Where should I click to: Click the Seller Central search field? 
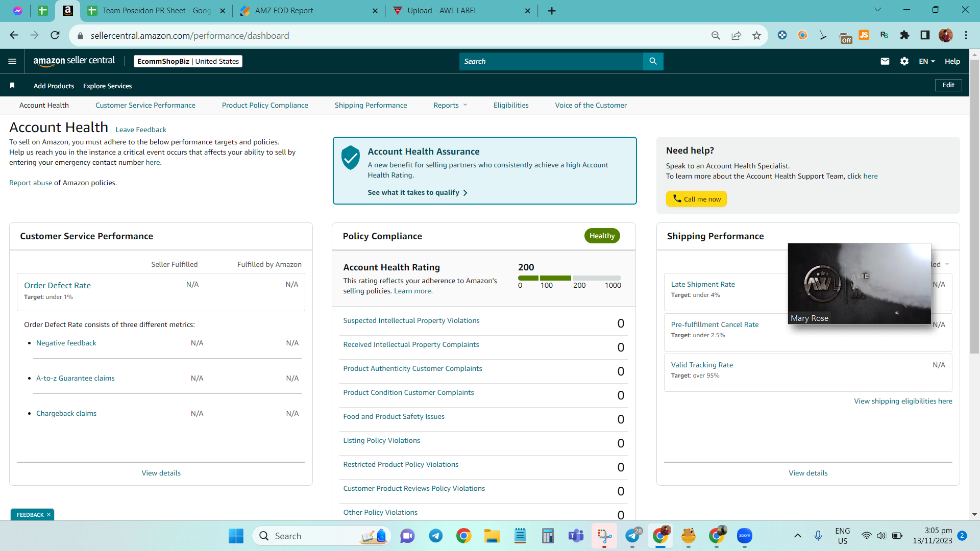click(x=551, y=61)
